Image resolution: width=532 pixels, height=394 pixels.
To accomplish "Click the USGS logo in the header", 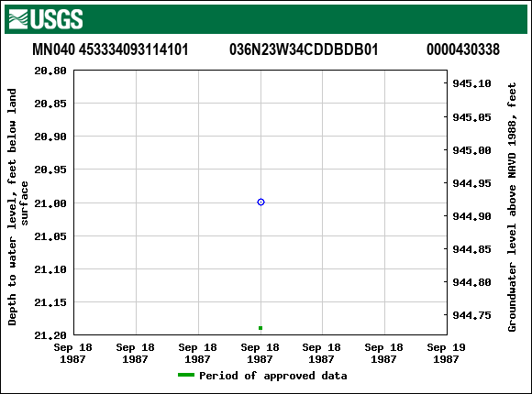I will pos(46,19).
